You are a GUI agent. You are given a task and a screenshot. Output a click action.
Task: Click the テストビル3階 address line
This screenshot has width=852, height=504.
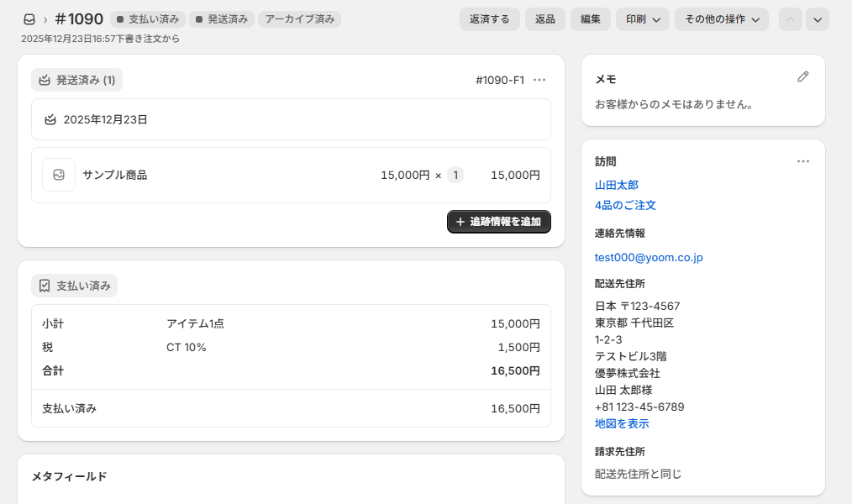coord(631,356)
